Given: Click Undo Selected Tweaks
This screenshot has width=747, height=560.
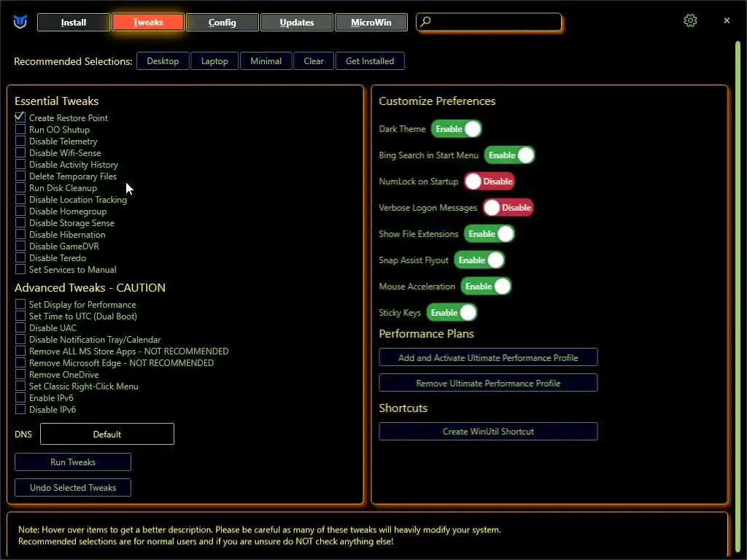Looking at the screenshot, I should tap(73, 488).
